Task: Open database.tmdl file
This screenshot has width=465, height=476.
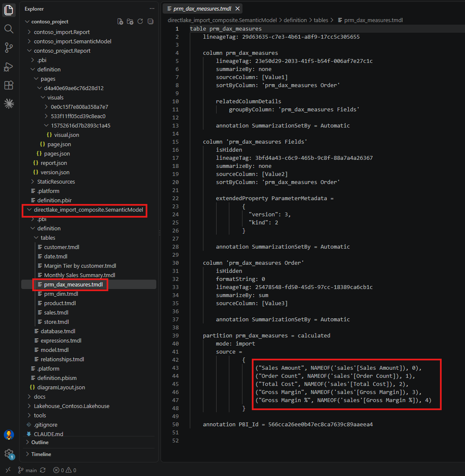Action: 58,331
